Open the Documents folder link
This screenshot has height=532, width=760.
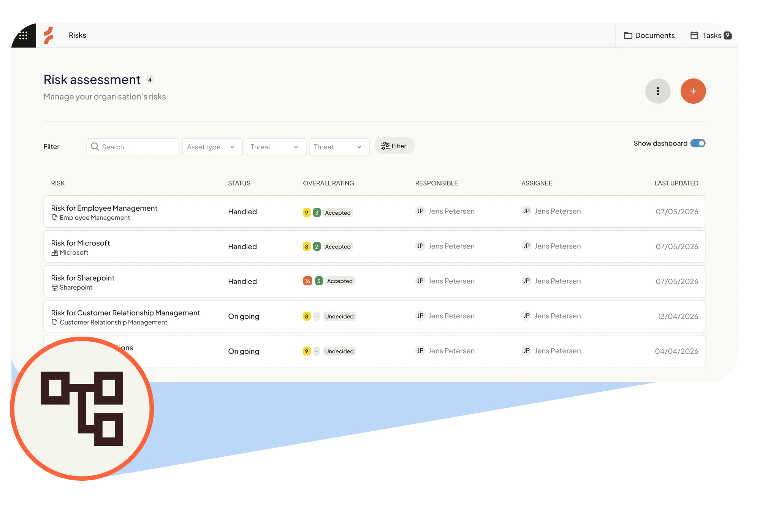(649, 35)
